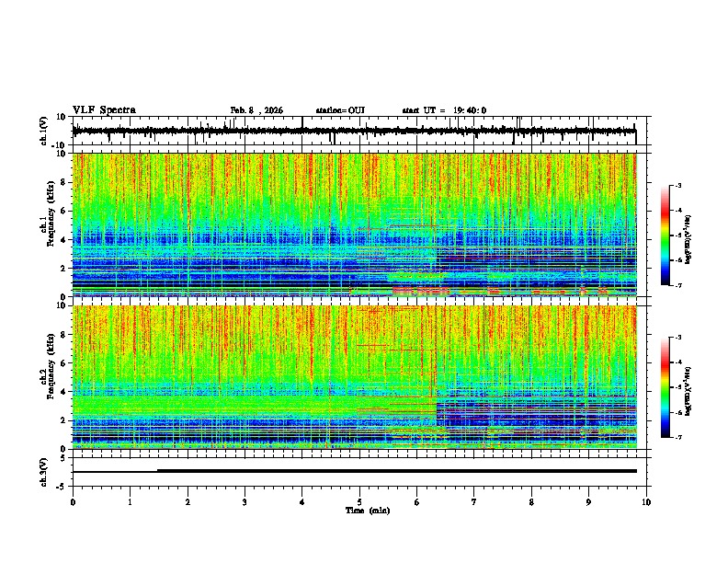Click the ch.2 spectrogram color scale bar
This screenshot has height=563, width=728.
[x=665, y=387]
